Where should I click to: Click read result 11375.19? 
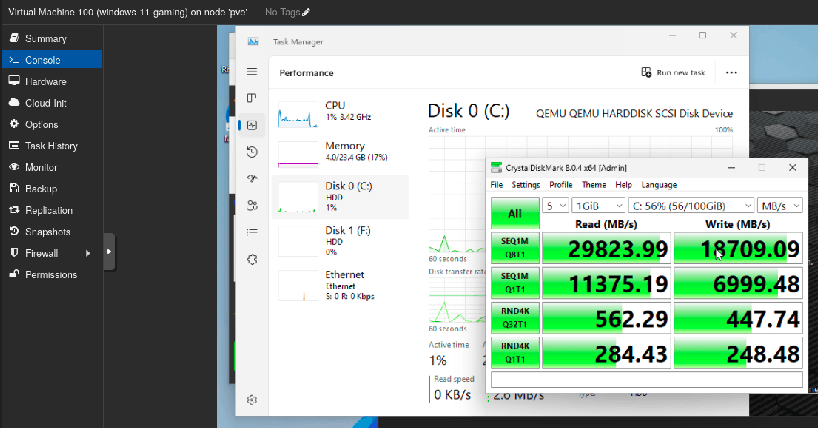606,283
